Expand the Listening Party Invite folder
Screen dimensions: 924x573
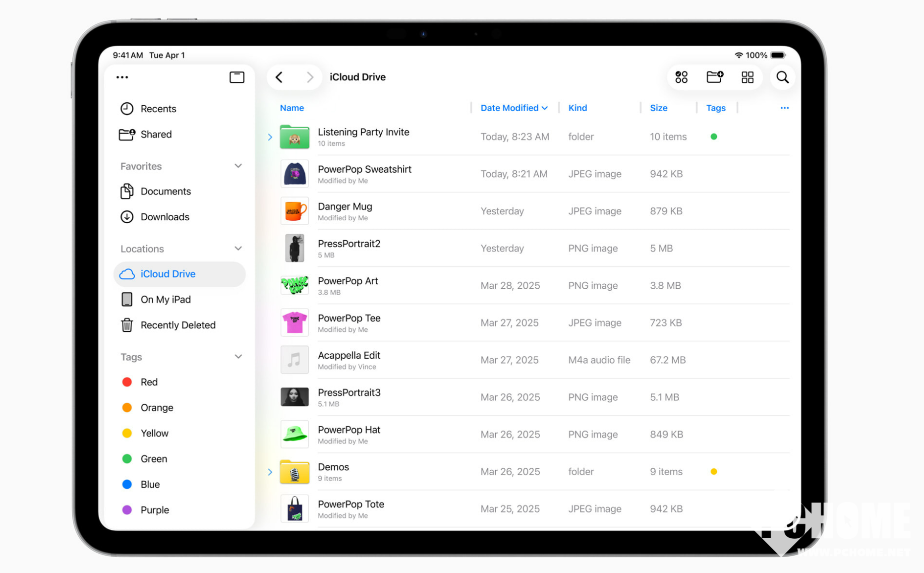point(270,137)
